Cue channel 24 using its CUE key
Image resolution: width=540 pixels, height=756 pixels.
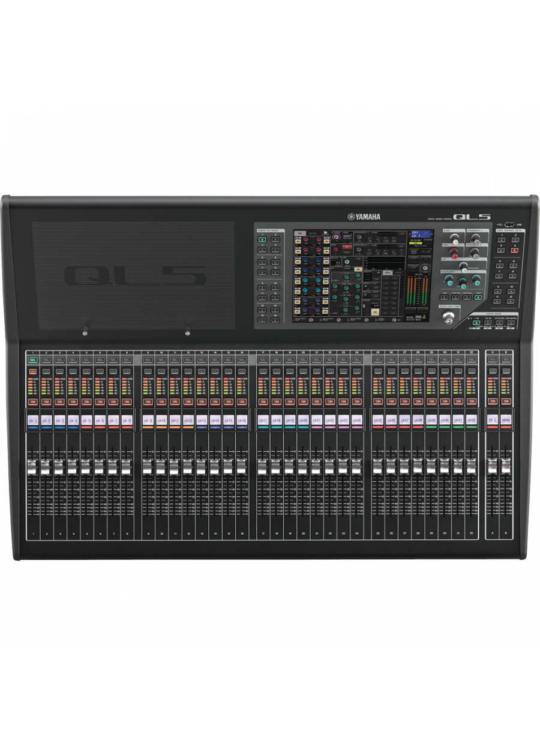[357, 372]
